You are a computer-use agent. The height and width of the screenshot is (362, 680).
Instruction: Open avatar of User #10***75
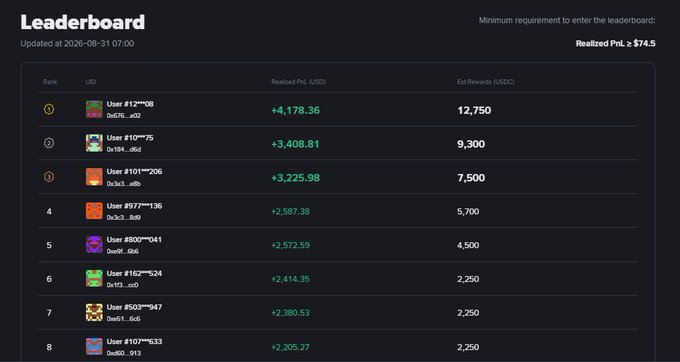pyautogui.click(x=94, y=143)
